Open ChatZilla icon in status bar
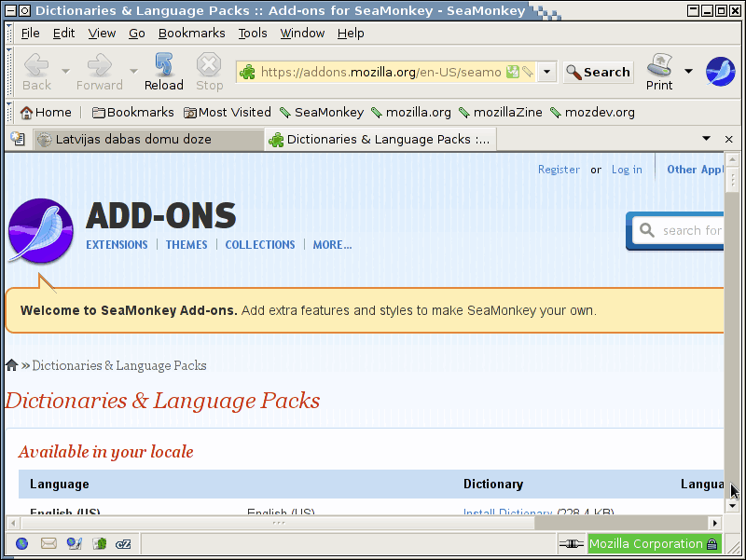 pyautogui.click(x=123, y=544)
